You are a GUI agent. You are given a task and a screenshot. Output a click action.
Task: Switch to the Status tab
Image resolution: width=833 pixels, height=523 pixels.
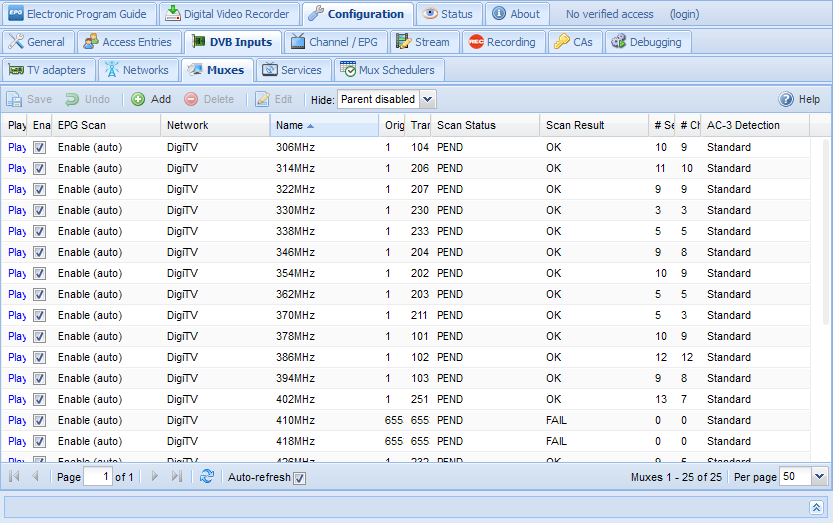[448, 14]
